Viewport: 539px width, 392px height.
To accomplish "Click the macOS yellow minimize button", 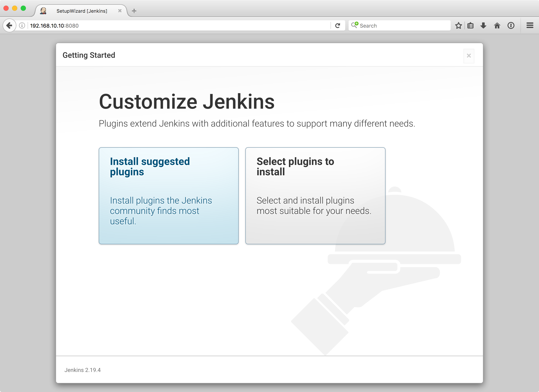I will click(x=15, y=8).
